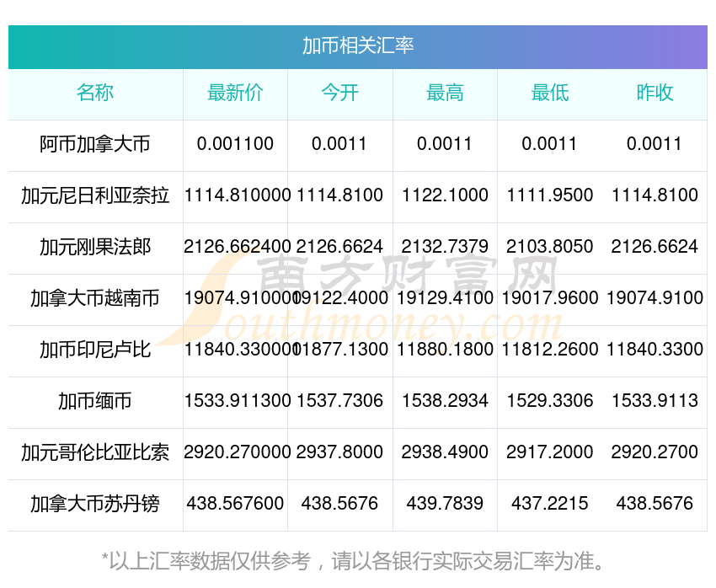Click high value 1538.2934
Viewport: 716px width, 588px height.
tap(445, 401)
